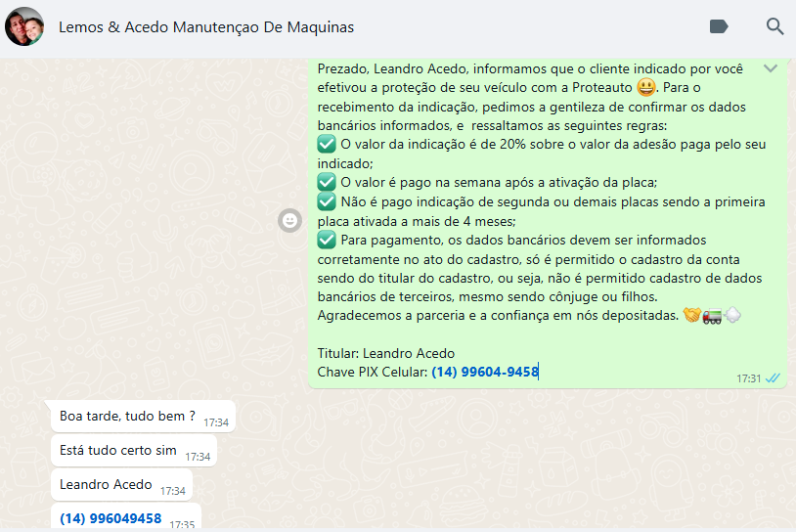Click the label icon in chat header
The width and height of the screenshot is (796, 532).
pos(719,26)
